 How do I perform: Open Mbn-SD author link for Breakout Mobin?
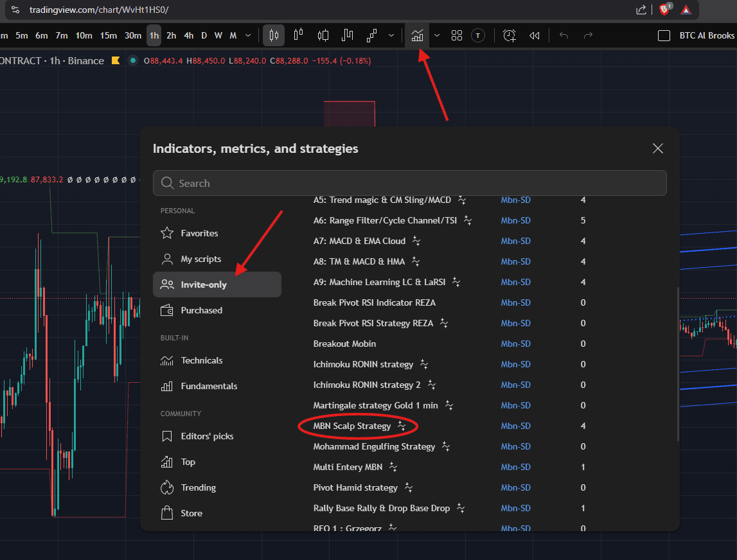(x=515, y=344)
